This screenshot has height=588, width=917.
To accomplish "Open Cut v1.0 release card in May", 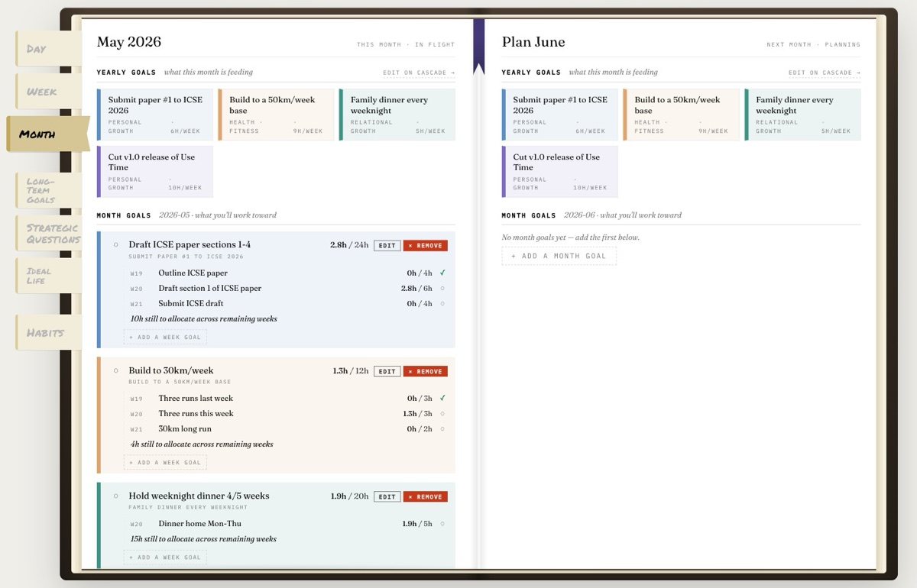I will tap(155, 172).
